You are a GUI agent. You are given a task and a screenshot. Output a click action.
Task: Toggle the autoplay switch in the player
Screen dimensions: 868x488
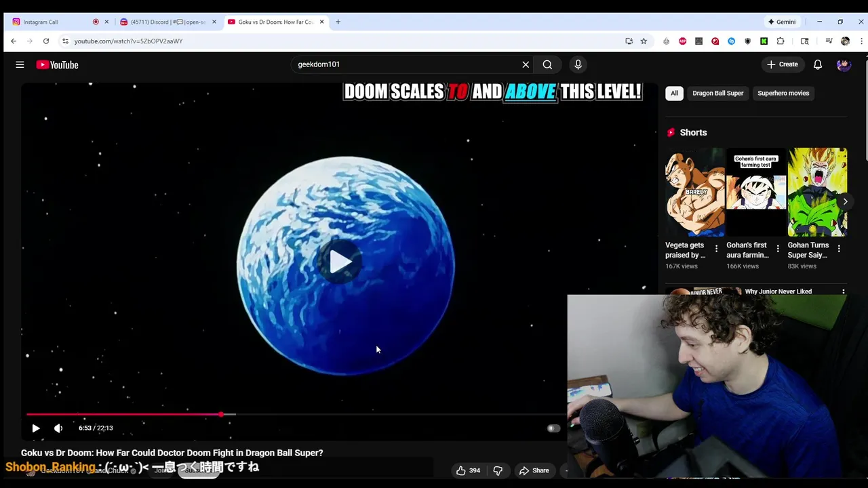(553, 428)
